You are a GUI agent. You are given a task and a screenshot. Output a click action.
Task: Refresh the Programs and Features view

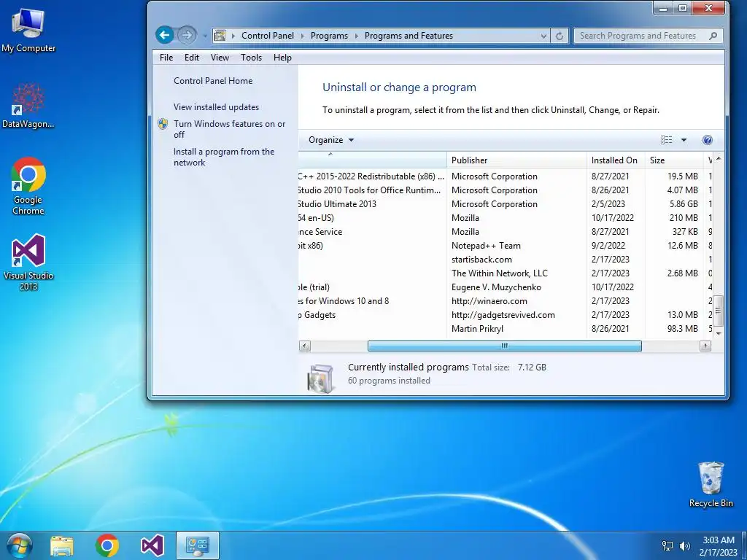560,36
